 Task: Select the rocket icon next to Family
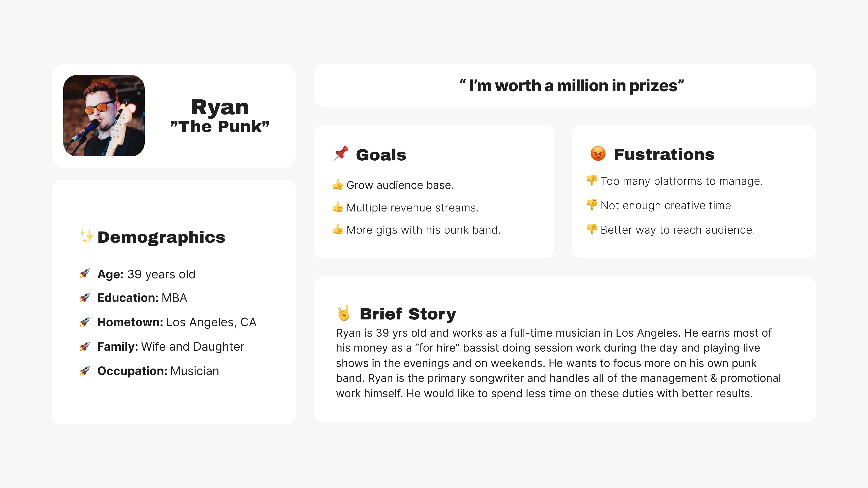click(x=85, y=346)
